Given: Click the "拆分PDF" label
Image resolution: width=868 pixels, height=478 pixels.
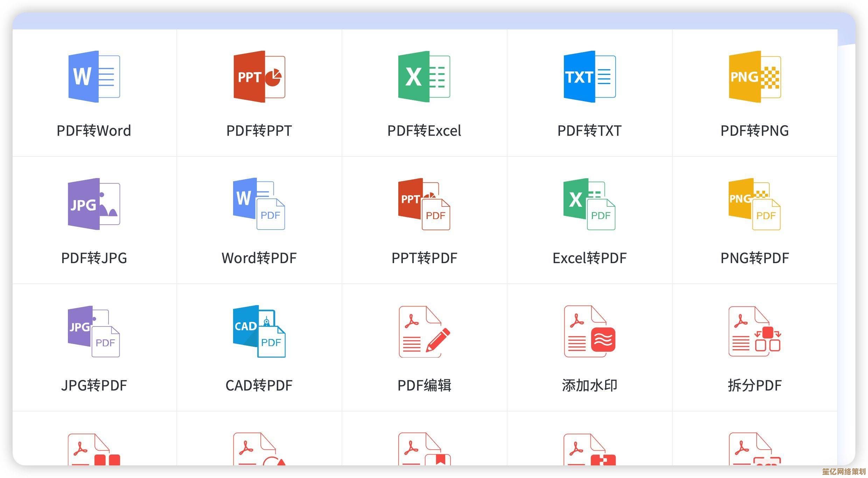Looking at the screenshot, I should pos(755,386).
